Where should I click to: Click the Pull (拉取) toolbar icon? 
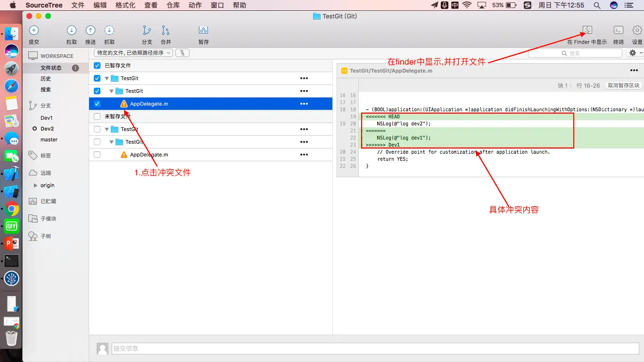tap(72, 31)
